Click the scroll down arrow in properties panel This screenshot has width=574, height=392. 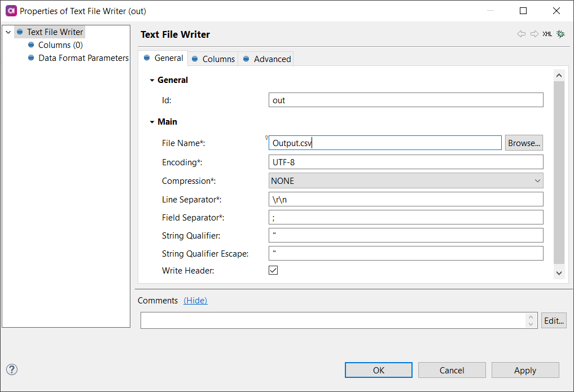tap(559, 273)
